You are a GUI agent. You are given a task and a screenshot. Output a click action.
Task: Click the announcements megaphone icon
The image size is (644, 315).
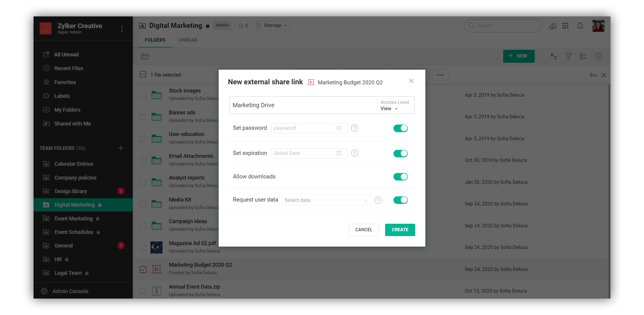[x=552, y=26]
